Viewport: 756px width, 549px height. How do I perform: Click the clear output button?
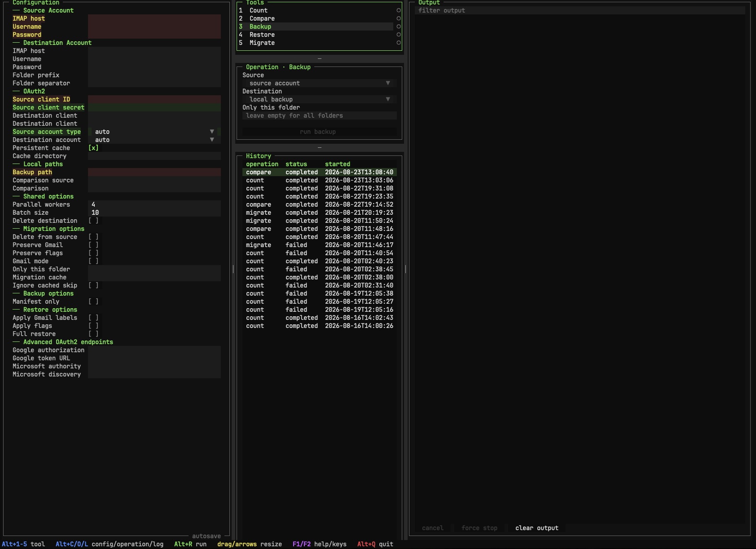[537, 528]
